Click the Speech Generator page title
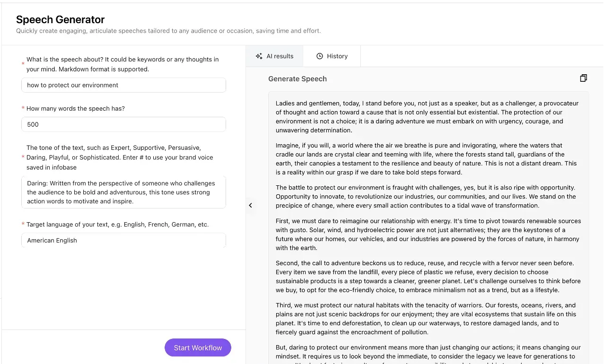 [60, 20]
